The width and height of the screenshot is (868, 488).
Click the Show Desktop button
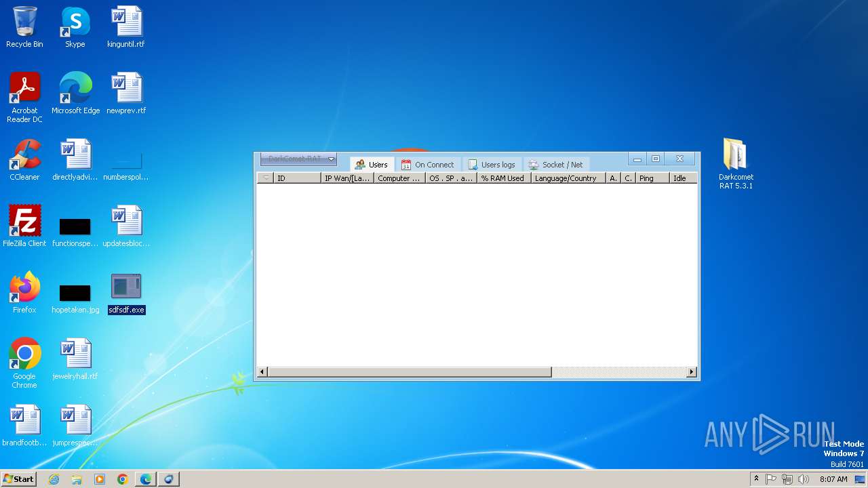click(861, 479)
